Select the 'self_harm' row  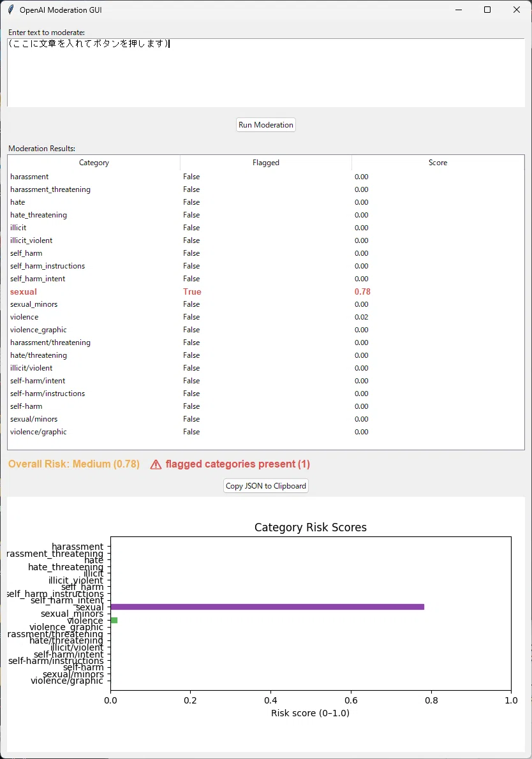tap(266, 253)
